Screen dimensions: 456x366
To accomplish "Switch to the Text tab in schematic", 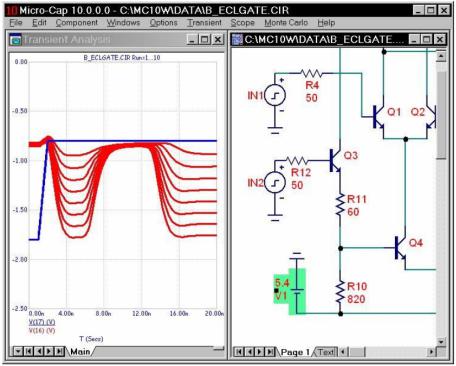I will [326, 352].
